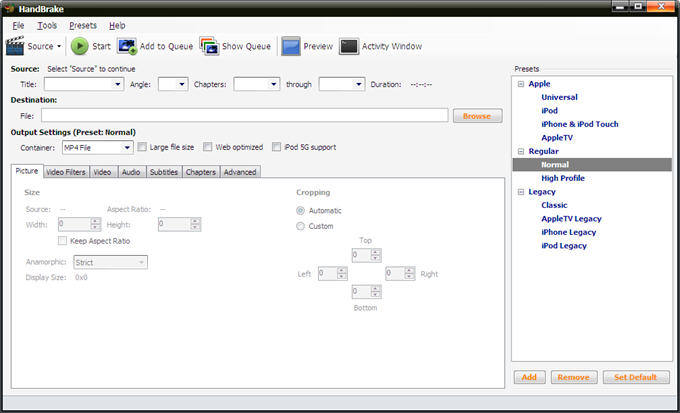Click the Add to Queue label
The height and width of the screenshot is (413, 680).
(166, 46)
